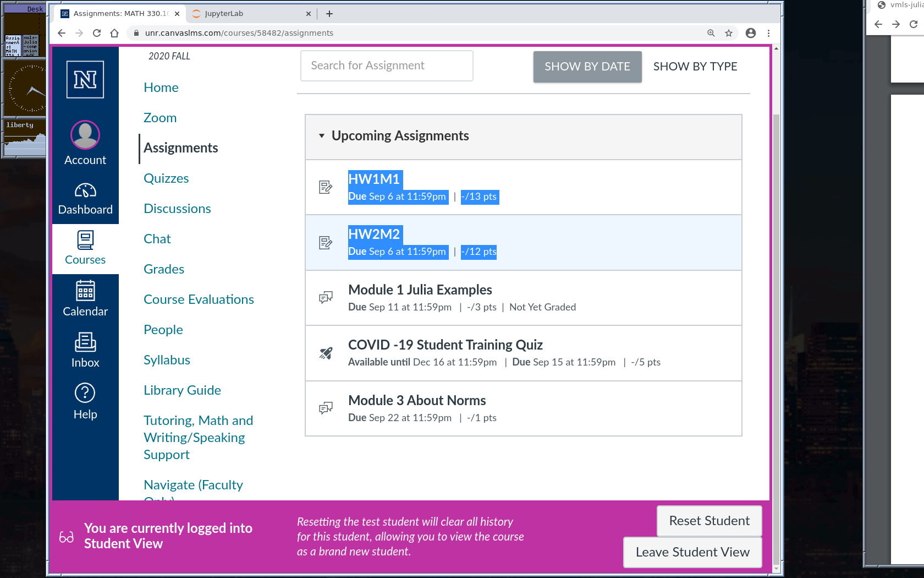
Task: Click the browser zoom magnifier icon
Action: point(711,33)
